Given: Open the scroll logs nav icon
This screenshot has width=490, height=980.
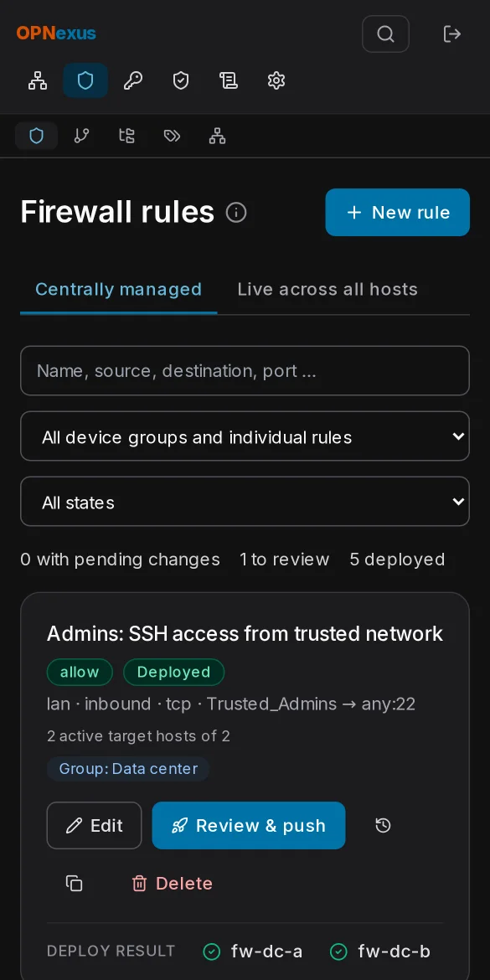Looking at the screenshot, I should click(x=228, y=80).
